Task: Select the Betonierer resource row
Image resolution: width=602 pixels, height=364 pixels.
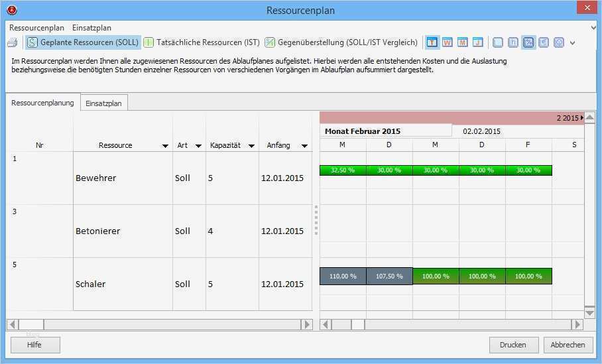Action: tap(159, 231)
